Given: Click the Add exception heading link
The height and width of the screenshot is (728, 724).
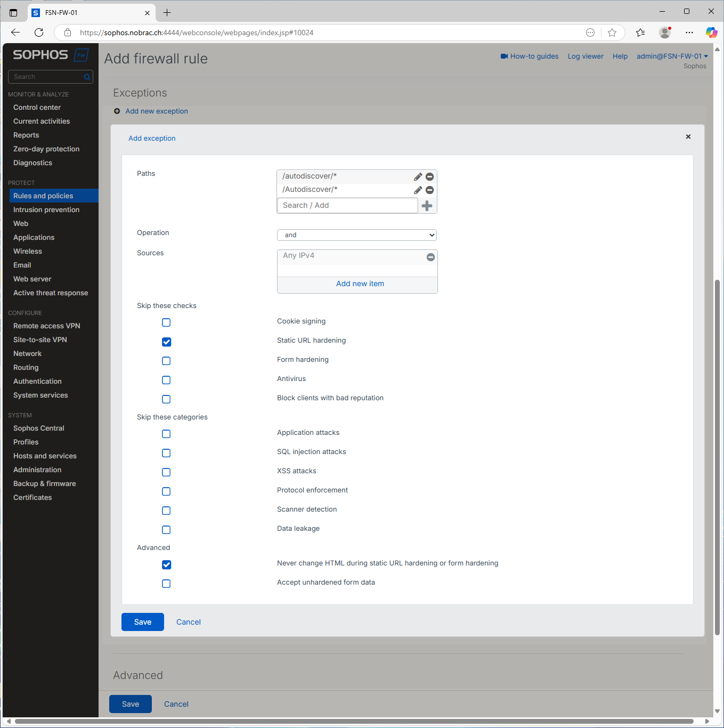Looking at the screenshot, I should pyautogui.click(x=152, y=139).
